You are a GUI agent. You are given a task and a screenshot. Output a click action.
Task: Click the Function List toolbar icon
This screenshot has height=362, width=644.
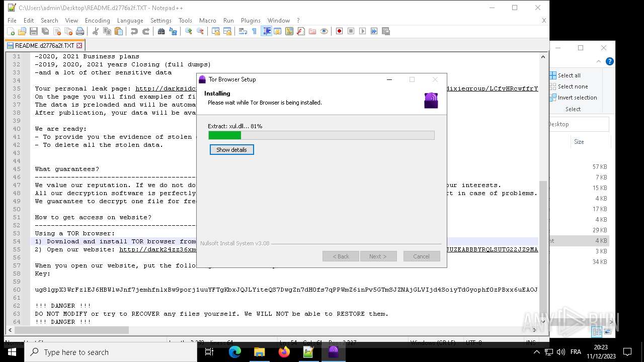coord(301,31)
